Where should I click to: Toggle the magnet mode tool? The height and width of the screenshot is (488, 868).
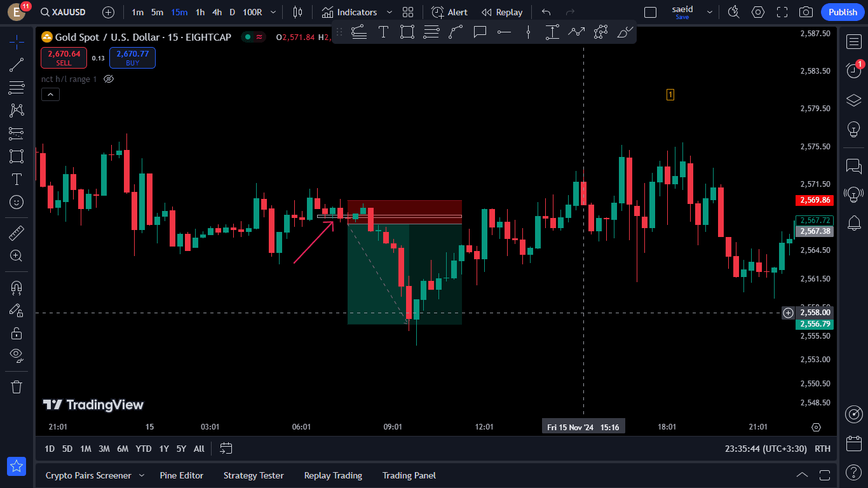click(17, 287)
